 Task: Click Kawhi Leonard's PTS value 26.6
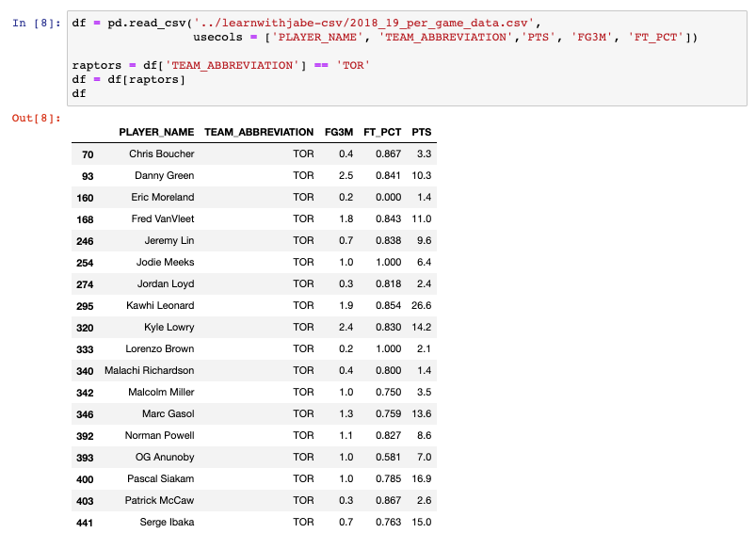(x=422, y=306)
